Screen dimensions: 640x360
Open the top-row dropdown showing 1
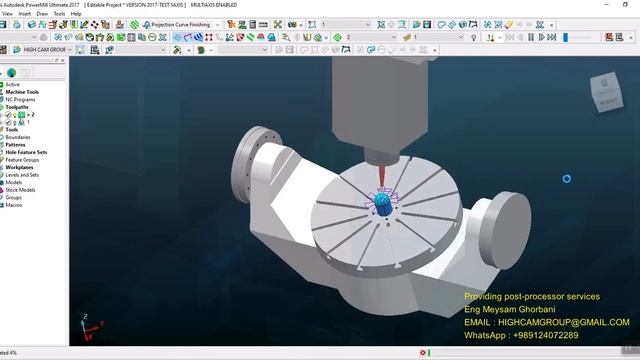coord(345,25)
